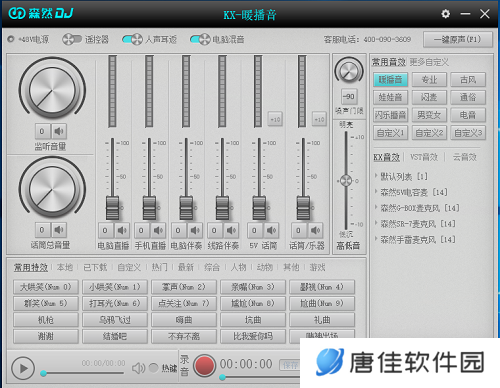
Task: Mute the 手机直播 channel speaker
Action: pos(158,230)
